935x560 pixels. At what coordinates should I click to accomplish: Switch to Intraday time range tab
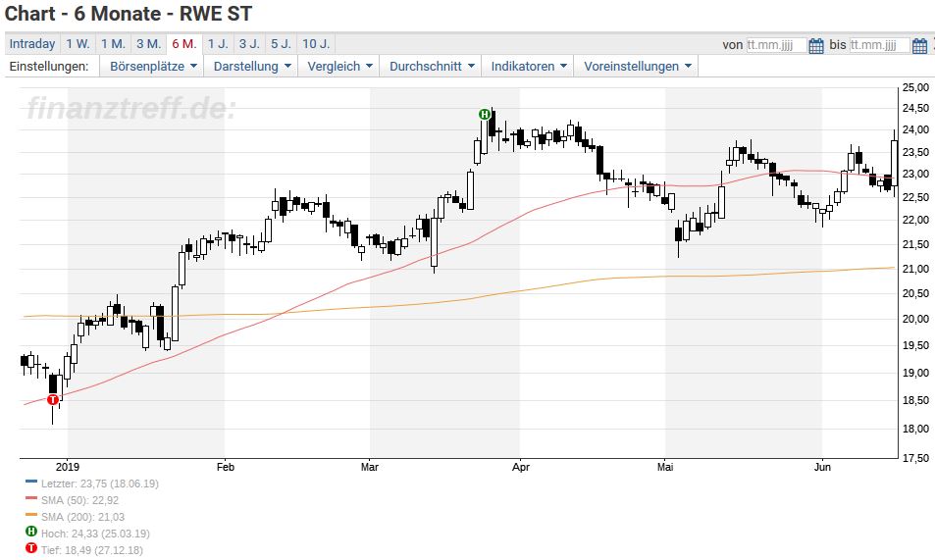32,44
